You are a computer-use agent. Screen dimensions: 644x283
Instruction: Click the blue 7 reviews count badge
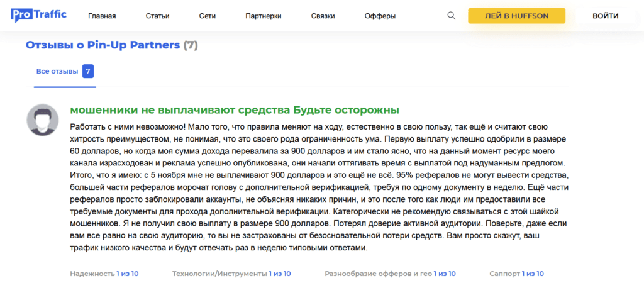click(88, 72)
